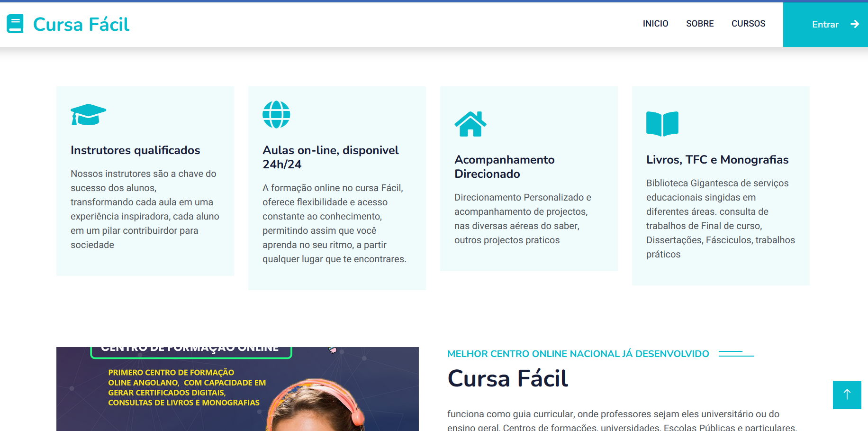This screenshot has width=868, height=431.
Task: Click the Livros, TFC e Monografias heading
Action: pyautogui.click(x=717, y=160)
